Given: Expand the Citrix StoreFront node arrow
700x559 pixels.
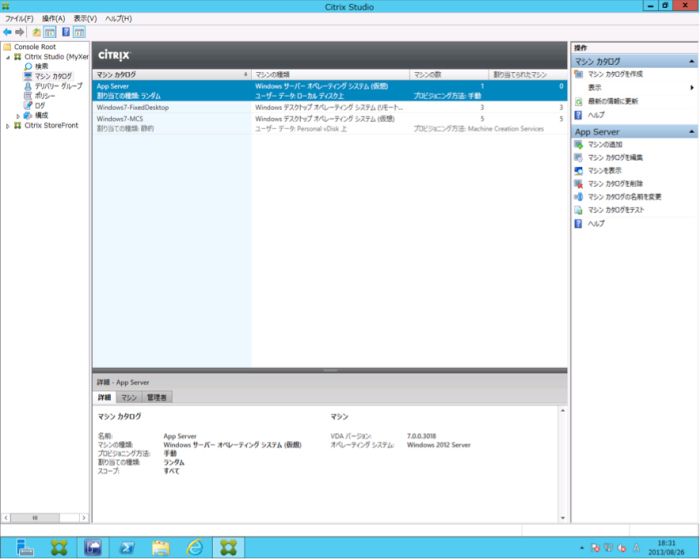Looking at the screenshot, I should click(8, 126).
